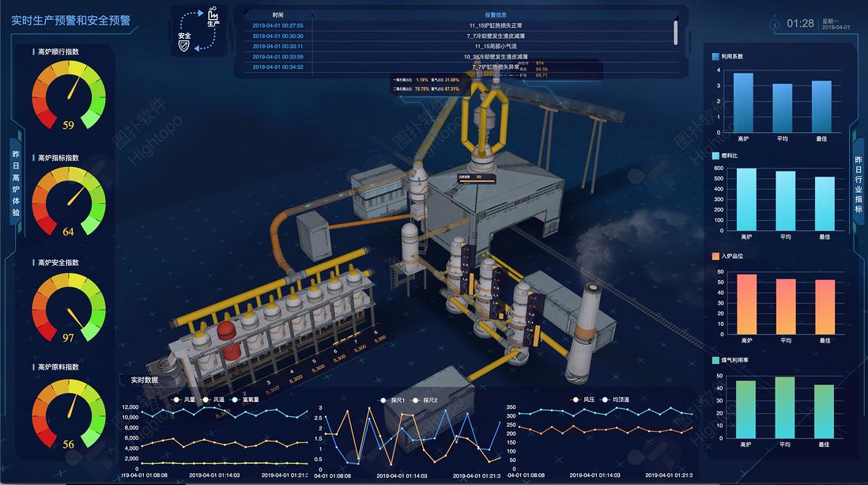Toggle the 探尺2 series legend
This screenshot has width=868, height=485.
(425, 400)
